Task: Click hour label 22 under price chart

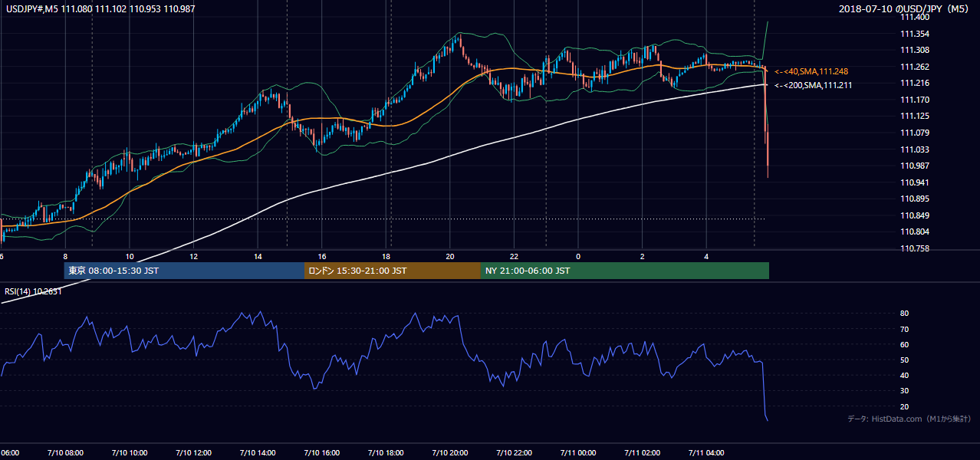Action: [x=514, y=257]
